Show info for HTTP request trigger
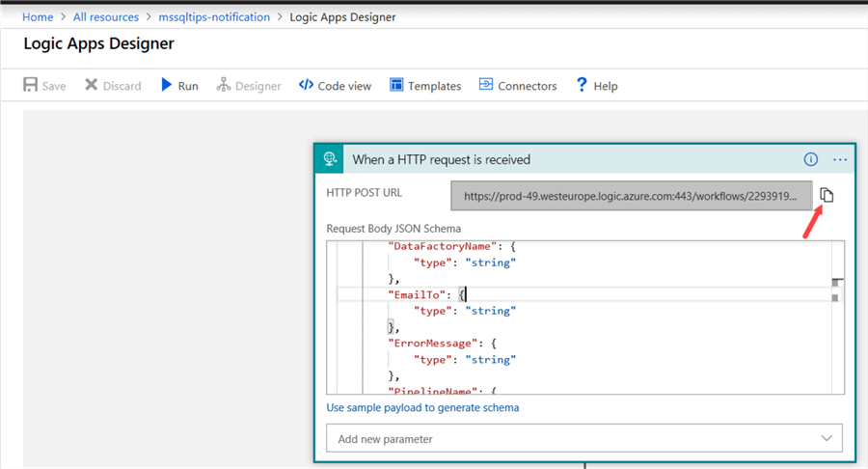Image resolution: width=868 pixels, height=469 pixels. pyautogui.click(x=811, y=159)
